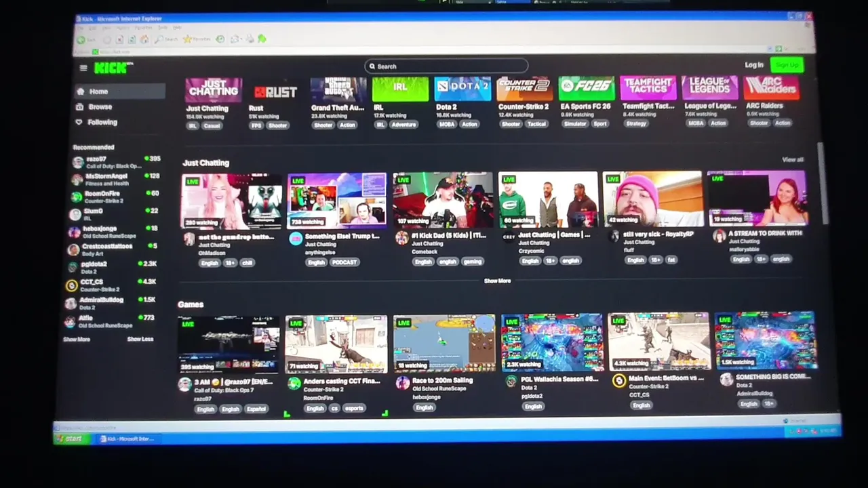Click the gaming tag under Comeback stream
This screenshot has height=488, width=868.
point(473,262)
